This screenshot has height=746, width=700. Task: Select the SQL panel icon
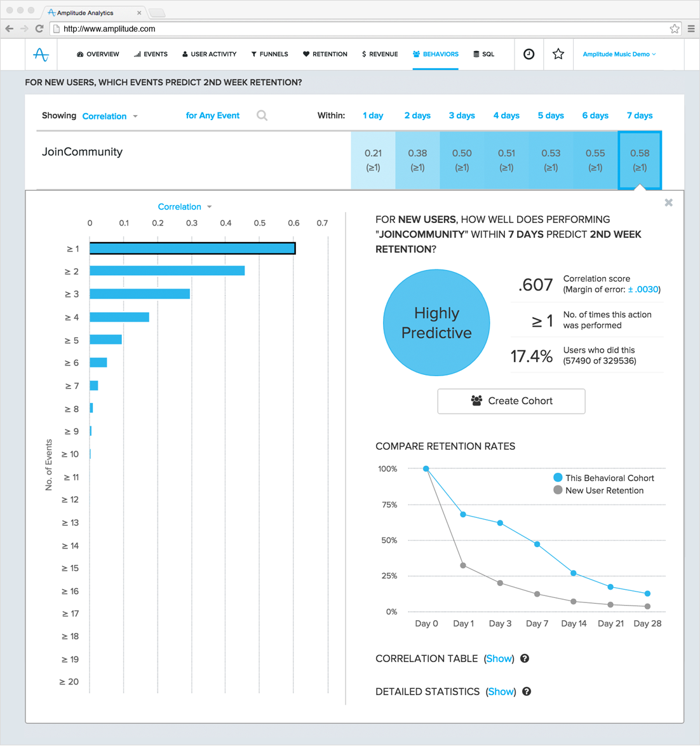pyautogui.click(x=475, y=54)
